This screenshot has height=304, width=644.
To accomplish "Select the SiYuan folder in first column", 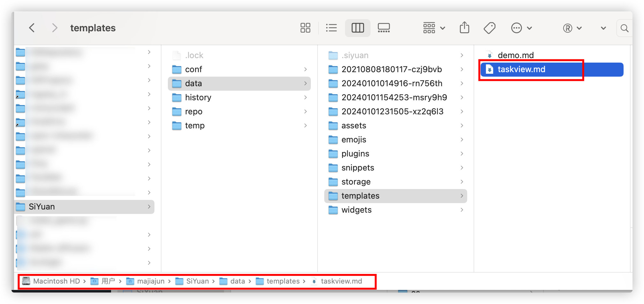I will (x=85, y=207).
